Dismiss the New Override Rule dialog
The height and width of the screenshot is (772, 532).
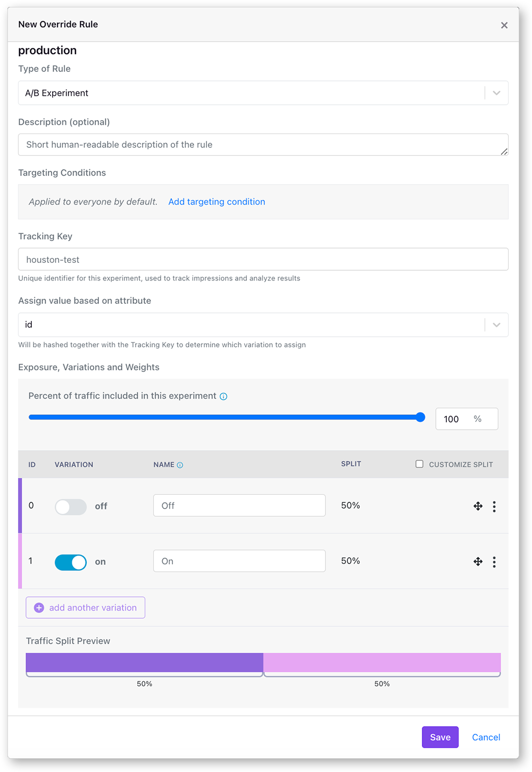[x=504, y=24]
